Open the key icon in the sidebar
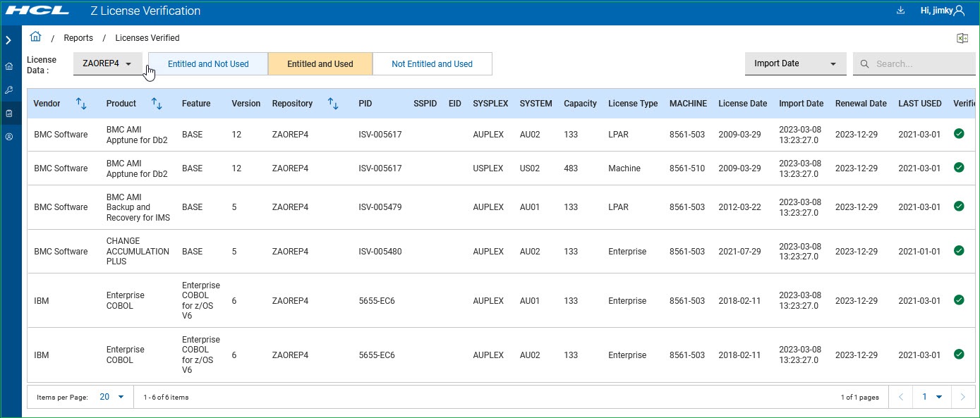Screen dimensions: 980x418 8,90
